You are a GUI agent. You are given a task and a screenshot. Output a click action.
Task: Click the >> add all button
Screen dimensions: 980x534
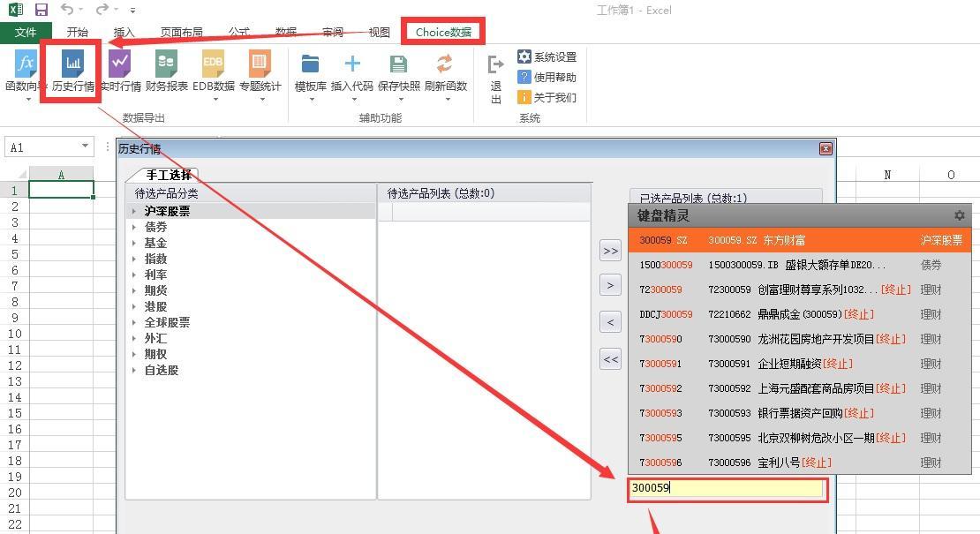pyautogui.click(x=610, y=251)
